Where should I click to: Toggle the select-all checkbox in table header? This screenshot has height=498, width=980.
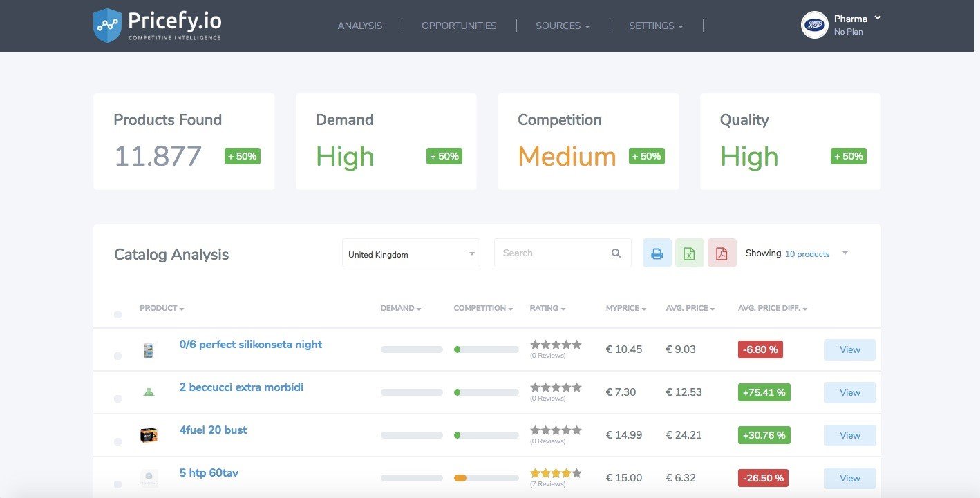tap(117, 314)
